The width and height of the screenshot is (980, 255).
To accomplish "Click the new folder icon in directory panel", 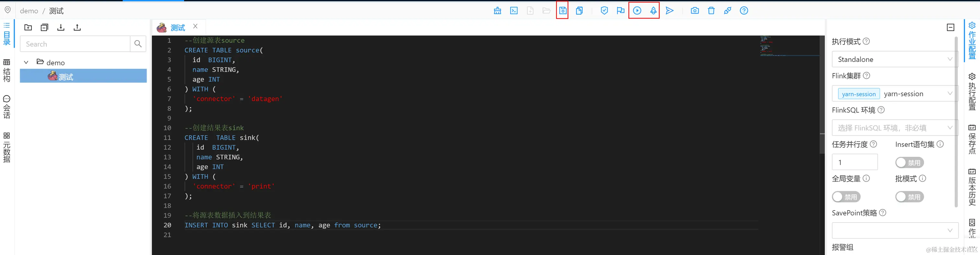I will (28, 28).
